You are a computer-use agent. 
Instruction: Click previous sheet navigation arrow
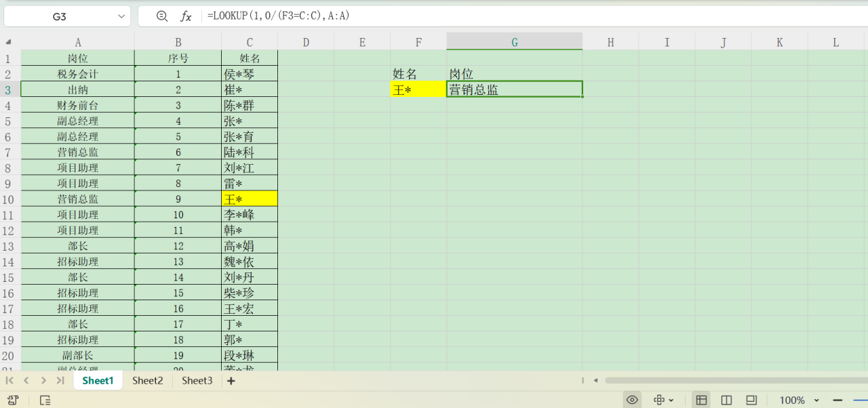[26, 381]
